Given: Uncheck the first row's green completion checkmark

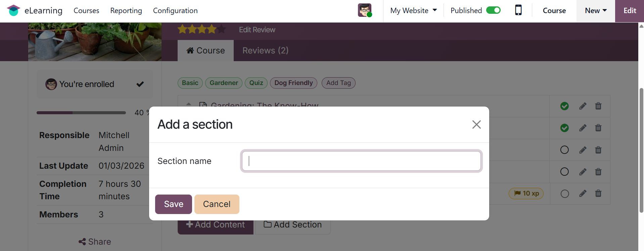Looking at the screenshot, I should point(564,106).
